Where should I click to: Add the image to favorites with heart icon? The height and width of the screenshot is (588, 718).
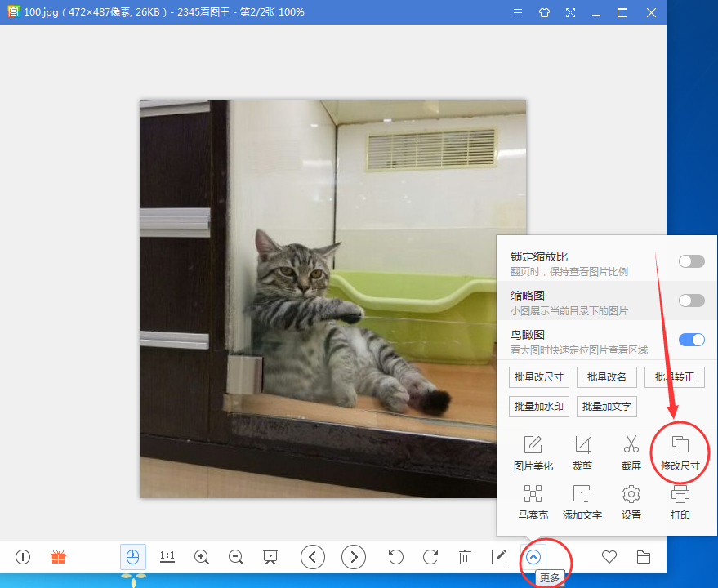609,557
